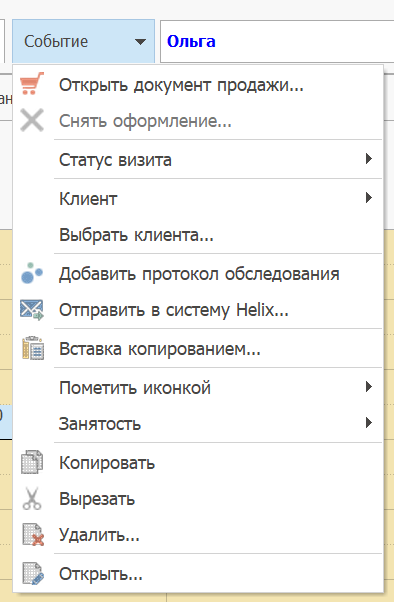Image resolution: width=394 pixels, height=602 pixels.
Task: Expand the Статус визита submenu arrow
Action: pyautogui.click(x=369, y=159)
